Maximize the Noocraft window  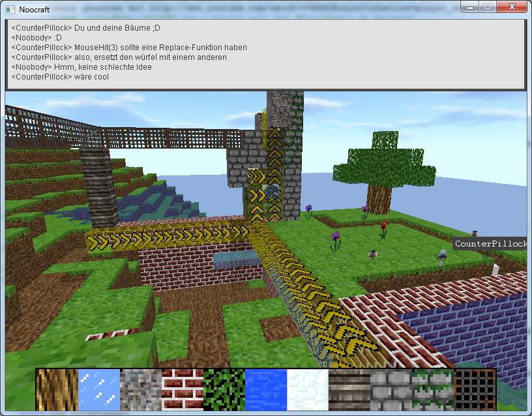(x=488, y=7)
